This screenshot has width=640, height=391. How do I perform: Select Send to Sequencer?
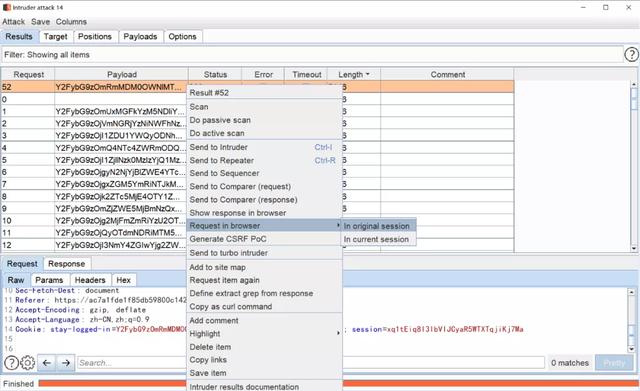264,173
